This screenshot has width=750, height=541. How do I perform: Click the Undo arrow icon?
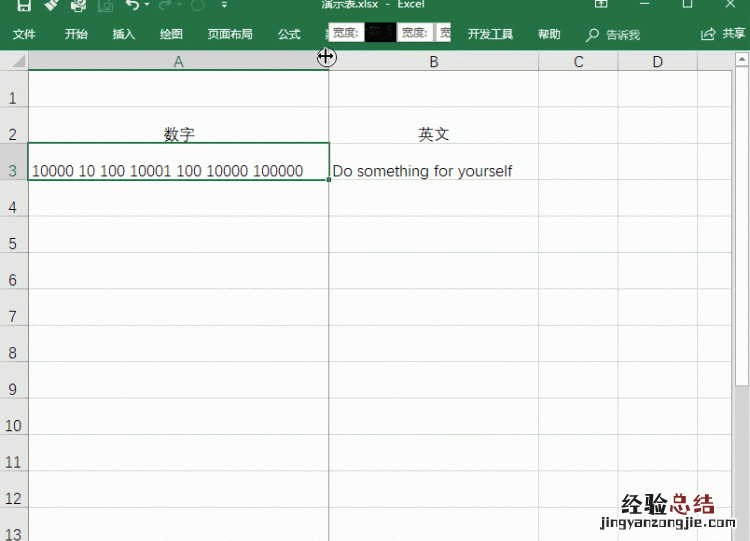[132, 5]
